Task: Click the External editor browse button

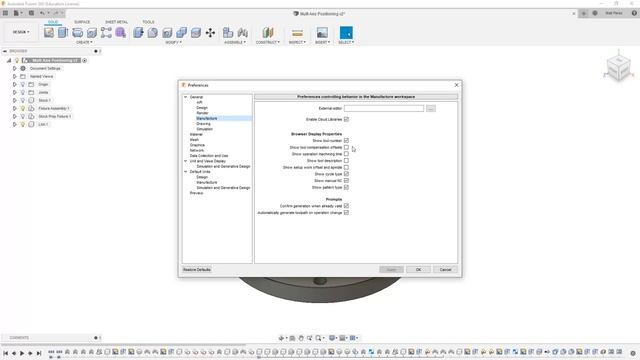Action: [431, 109]
